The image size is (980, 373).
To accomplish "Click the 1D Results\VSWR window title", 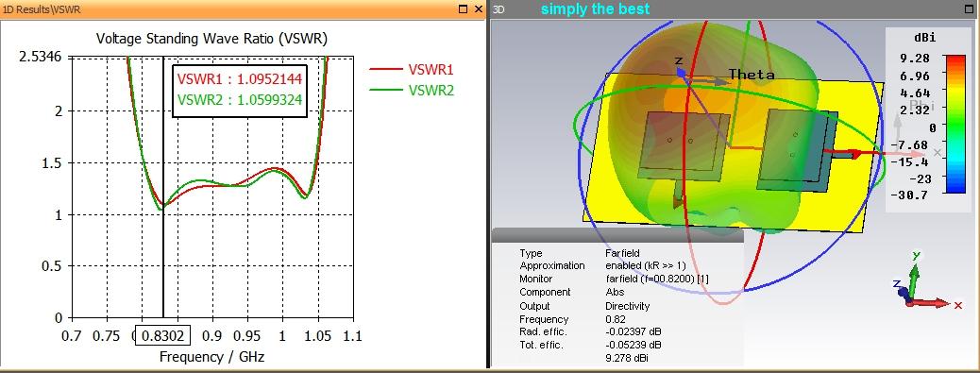I will 42,10.
